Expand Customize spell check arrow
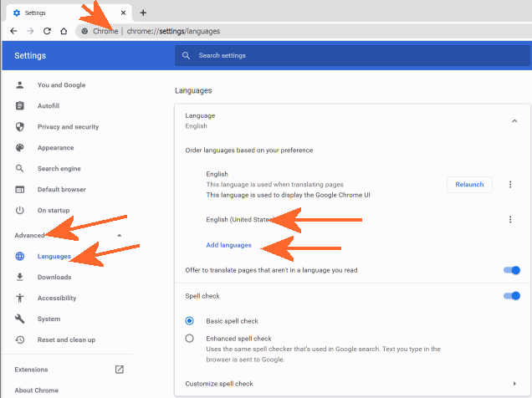This screenshot has width=532, height=398. [x=514, y=384]
